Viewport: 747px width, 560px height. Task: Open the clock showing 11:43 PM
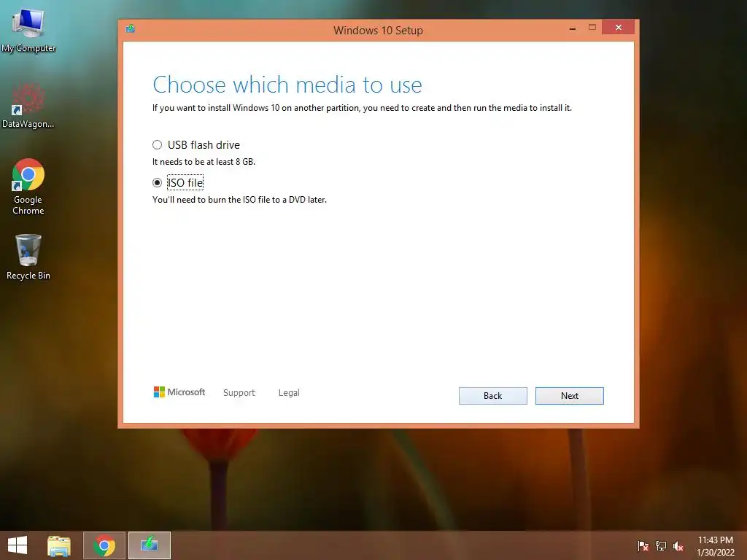(x=715, y=545)
